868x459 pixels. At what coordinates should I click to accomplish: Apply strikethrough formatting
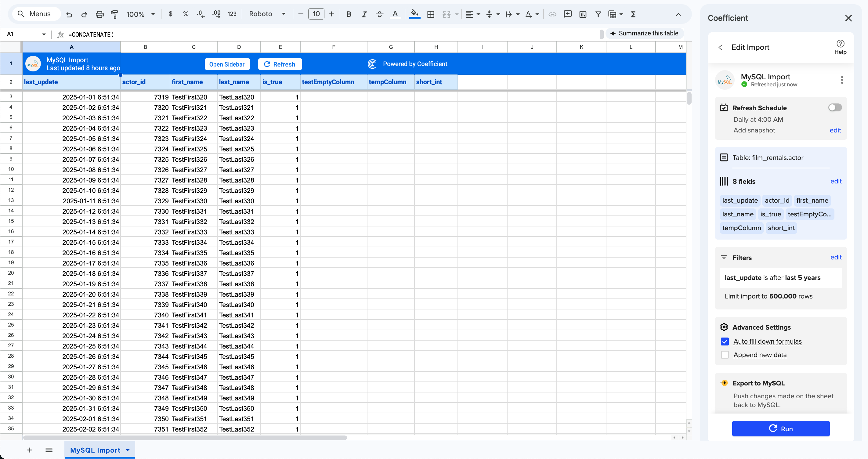click(x=380, y=14)
